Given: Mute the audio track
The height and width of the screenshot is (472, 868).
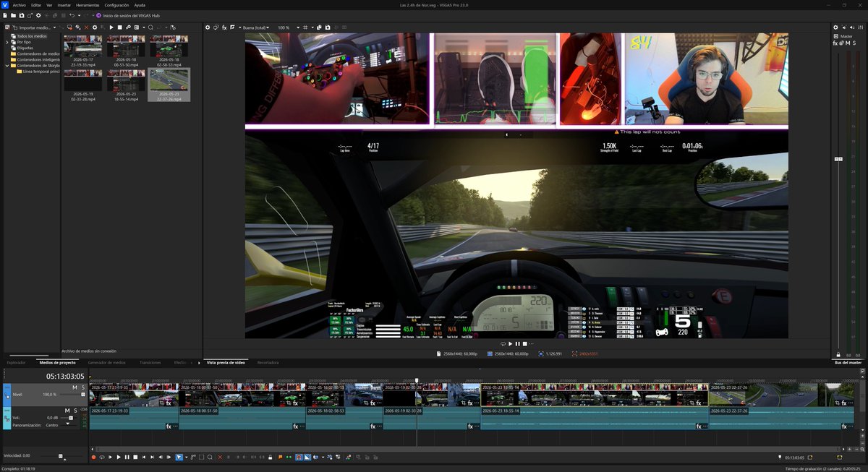Looking at the screenshot, I should (67, 411).
